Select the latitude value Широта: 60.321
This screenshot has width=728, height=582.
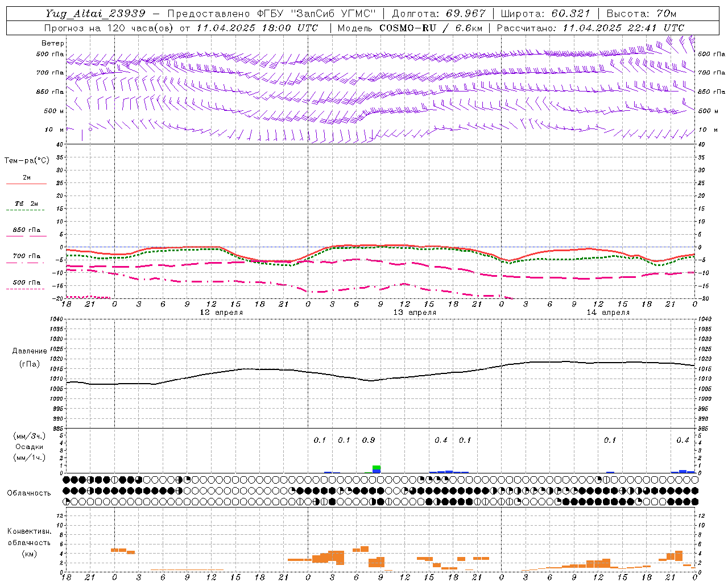pos(545,14)
